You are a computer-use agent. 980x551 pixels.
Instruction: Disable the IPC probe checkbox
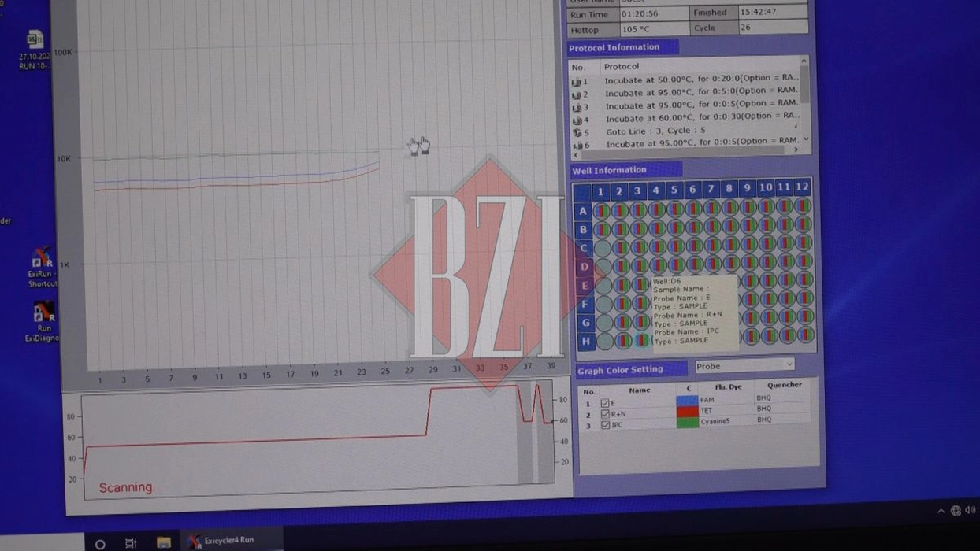tap(605, 425)
